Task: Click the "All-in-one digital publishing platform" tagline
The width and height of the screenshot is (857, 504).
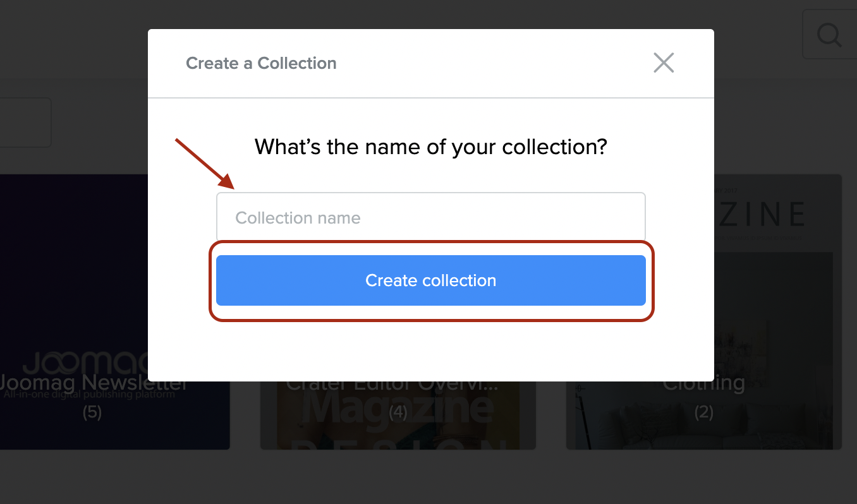Action: click(88, 395)
